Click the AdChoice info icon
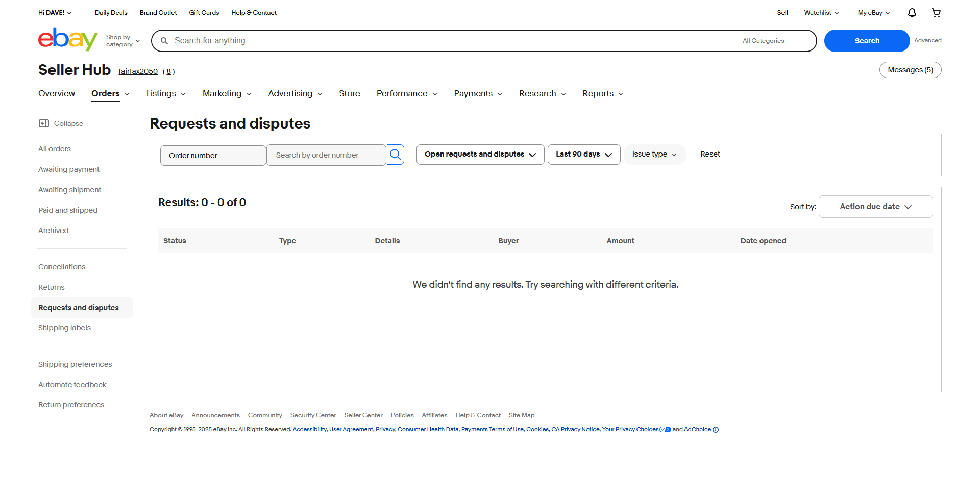This screenshot has height=485, width=980. pos(716,430)
